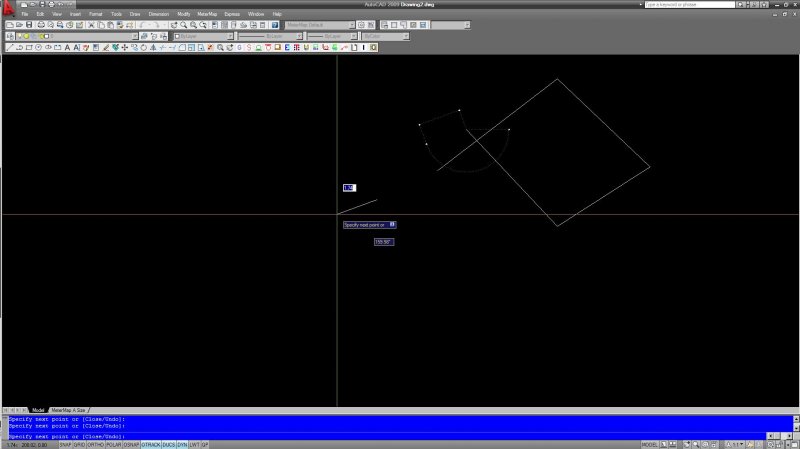Toggle GRID display in status bar
The image size is (800, 449).
tap(79, 445)
